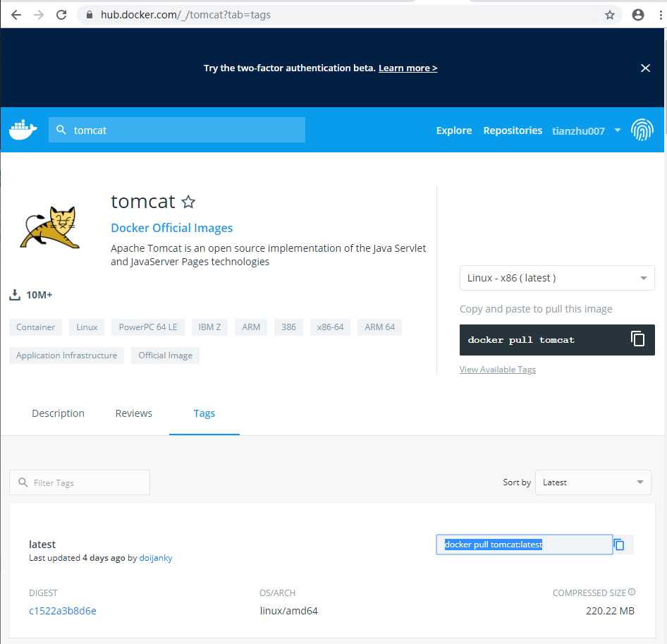Switch to the Description tab

58,413
